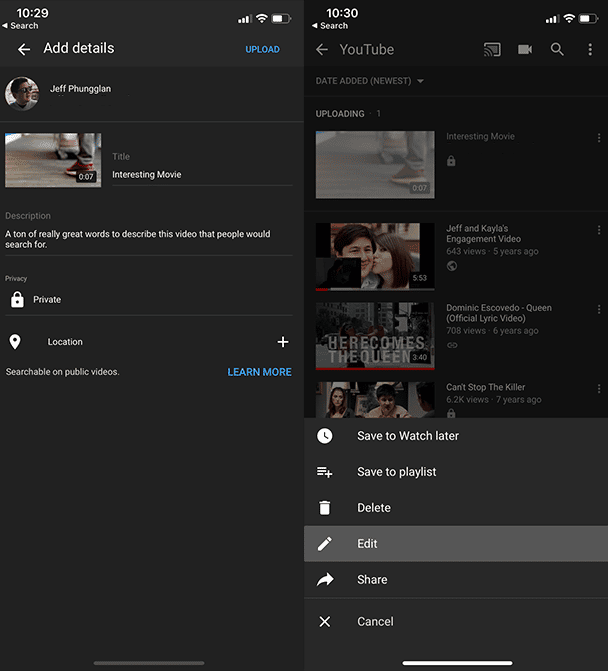
Task: Expand the Date Added (Newest) sort dropdown
Action: pyautogui.click(x=370, y=81)
